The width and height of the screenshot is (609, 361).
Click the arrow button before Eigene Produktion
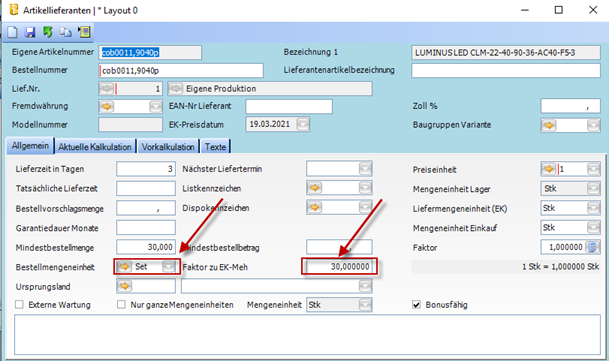click(176, 89)
